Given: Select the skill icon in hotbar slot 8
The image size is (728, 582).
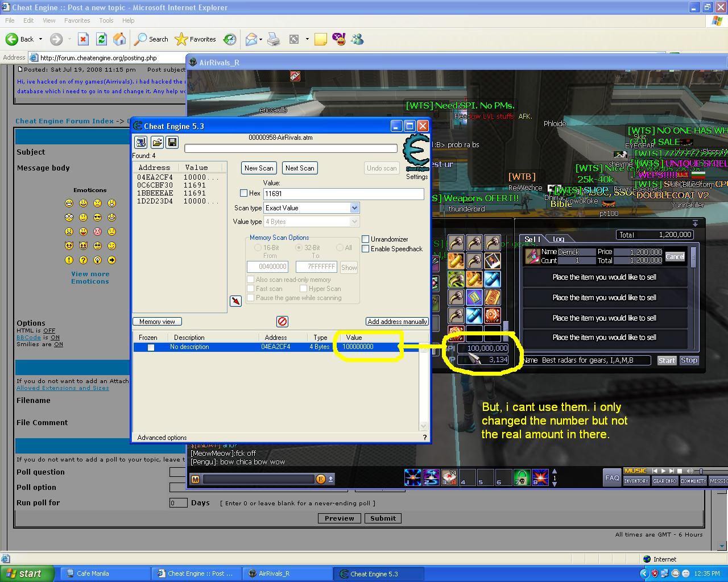Looking at the screenshot, I should 540,477.
